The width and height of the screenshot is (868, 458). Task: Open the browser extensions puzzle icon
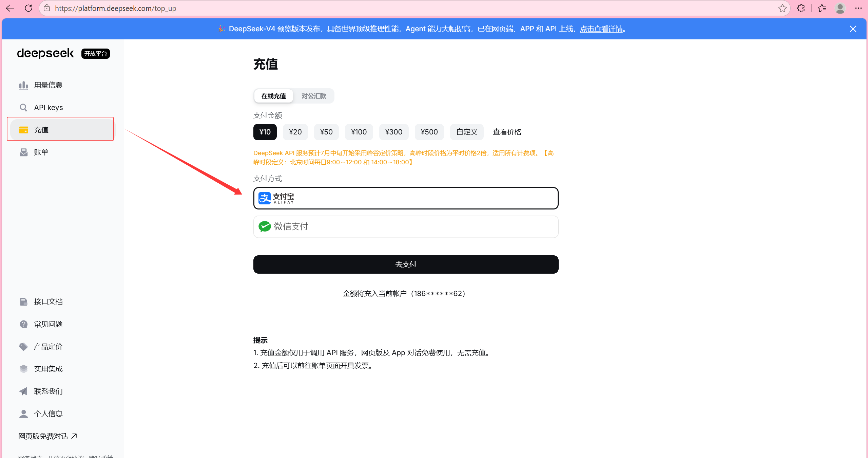pyautogui.click(x=801, y=8)
